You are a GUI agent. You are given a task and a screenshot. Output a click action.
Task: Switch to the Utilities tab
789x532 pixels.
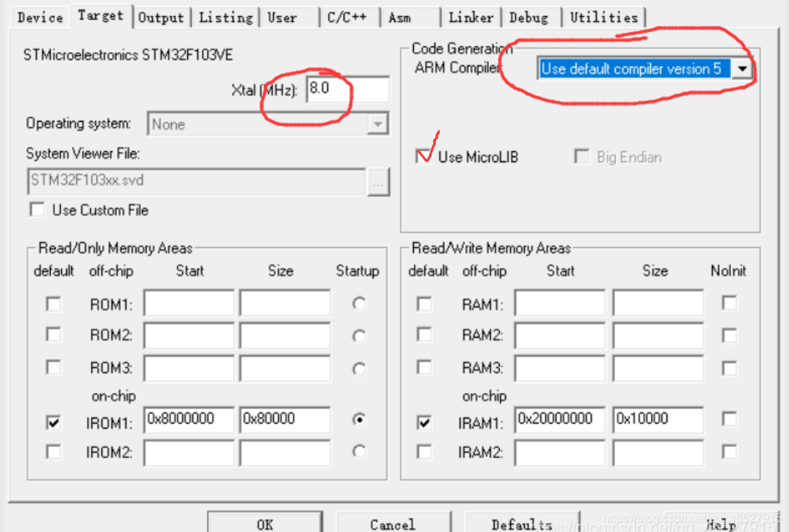coord(604,18)
